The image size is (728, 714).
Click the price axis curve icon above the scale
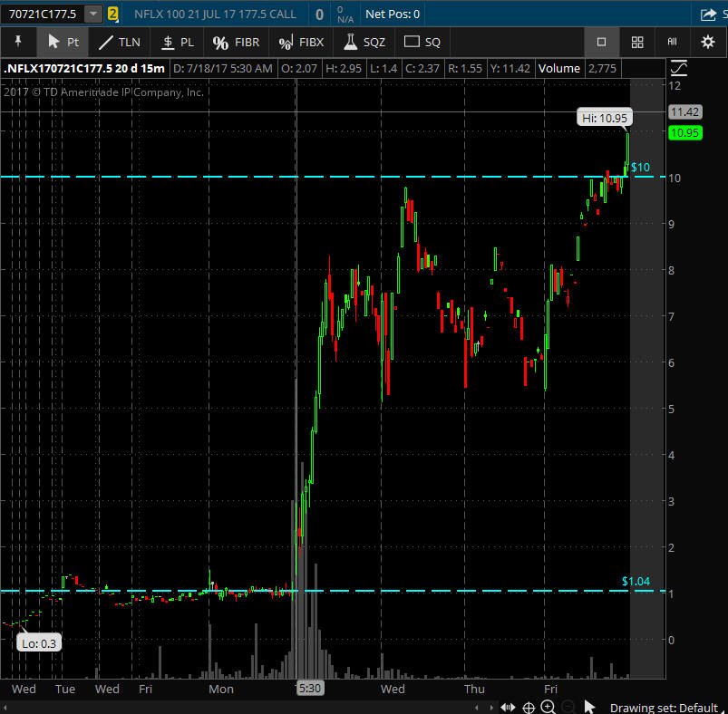pyautogui.click(x=678, y=69)
